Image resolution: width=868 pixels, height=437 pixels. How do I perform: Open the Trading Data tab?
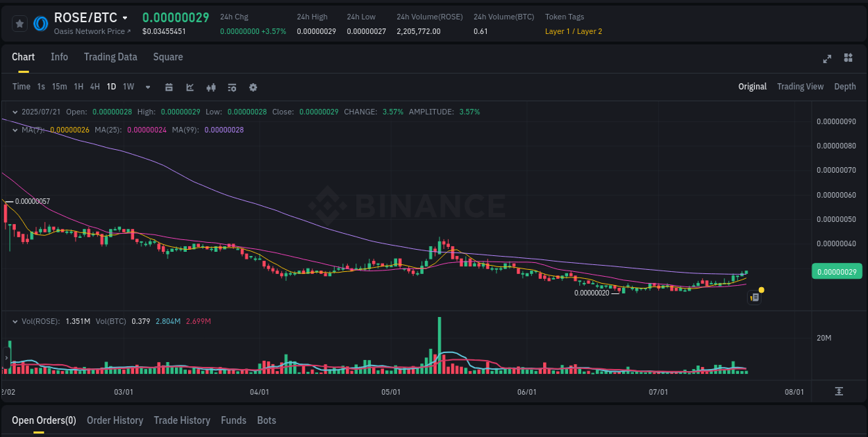pos(110,57)
